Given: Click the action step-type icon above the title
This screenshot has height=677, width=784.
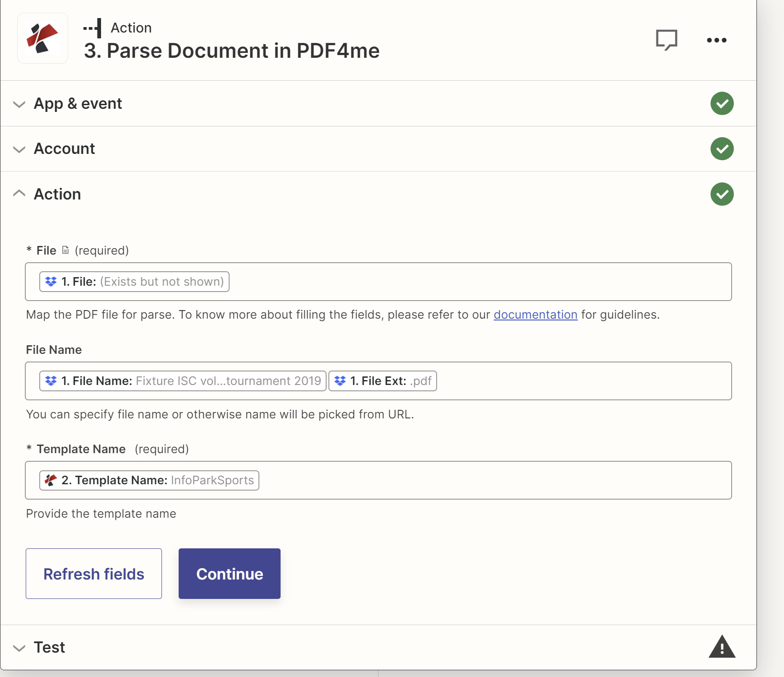Looking at the screenshot, I should pos(93,28).
